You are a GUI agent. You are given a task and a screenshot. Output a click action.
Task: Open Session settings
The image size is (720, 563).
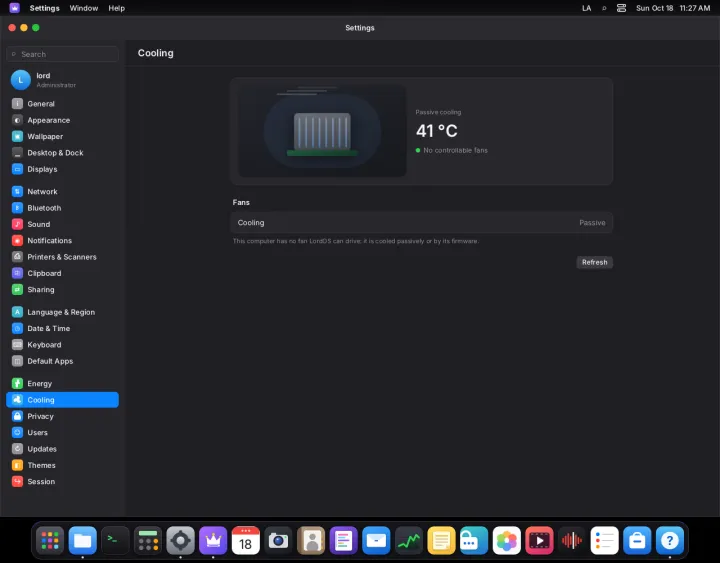click(62, 481)
